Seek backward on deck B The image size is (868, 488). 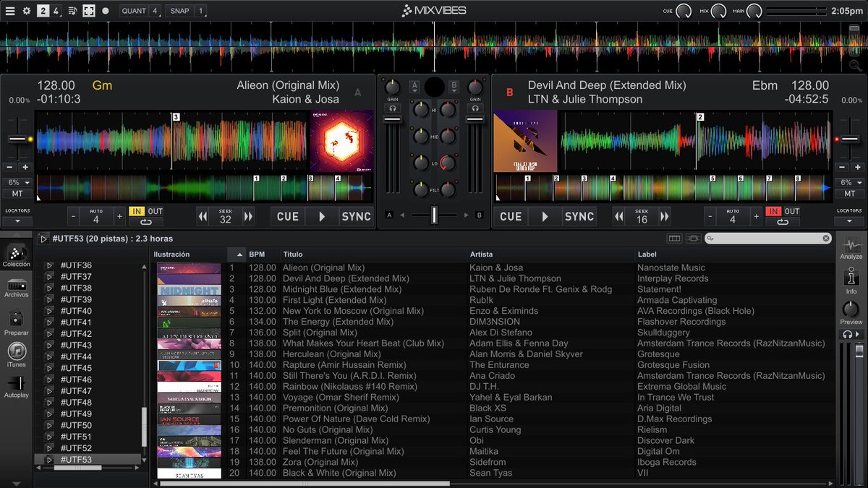point(619,216)
